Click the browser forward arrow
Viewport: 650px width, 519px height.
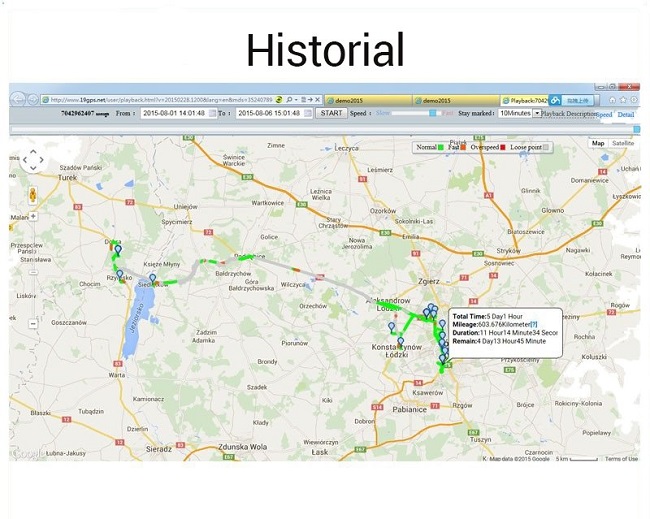tap(33, 100)
